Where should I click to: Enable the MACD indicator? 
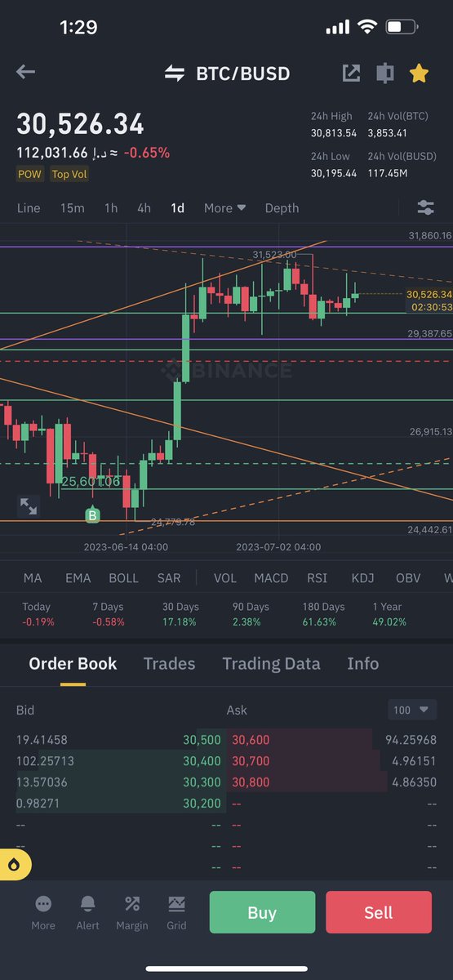[x=271, y=577]
